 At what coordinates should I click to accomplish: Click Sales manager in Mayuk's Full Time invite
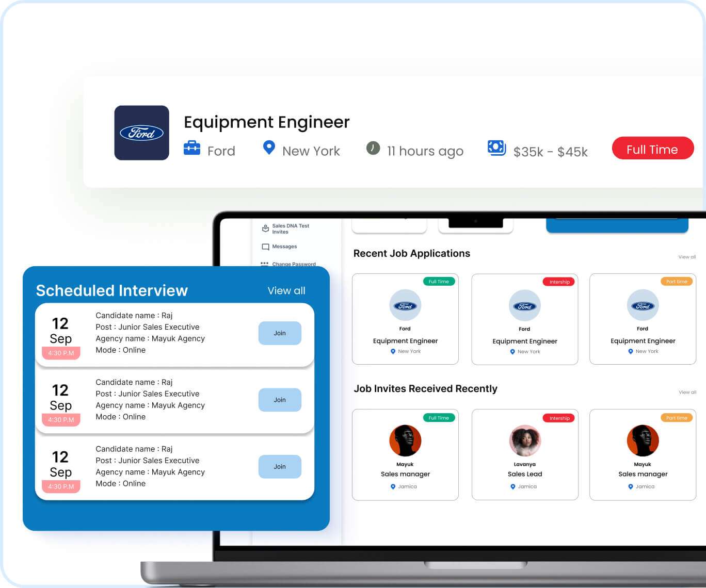(x=405, y=474)
